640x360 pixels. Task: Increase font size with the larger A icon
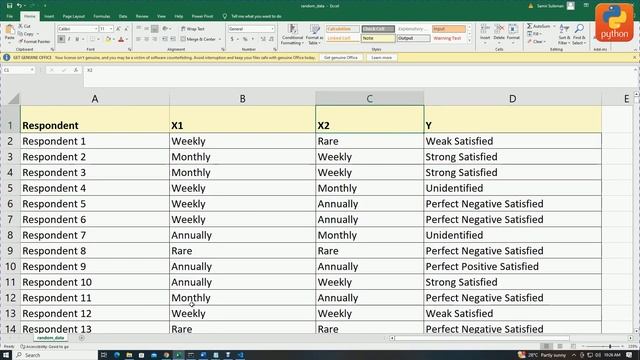[x=118, y=29]
